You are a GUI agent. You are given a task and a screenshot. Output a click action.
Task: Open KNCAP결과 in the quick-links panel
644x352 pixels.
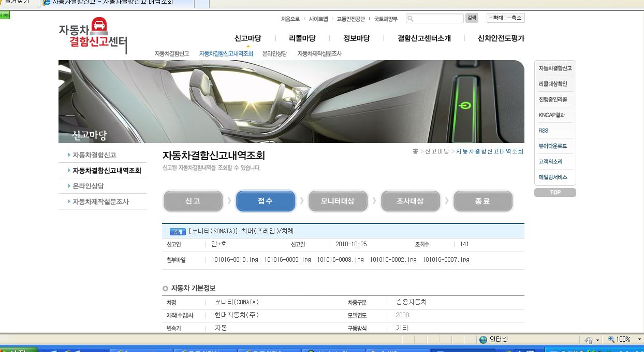pos(552,115)
